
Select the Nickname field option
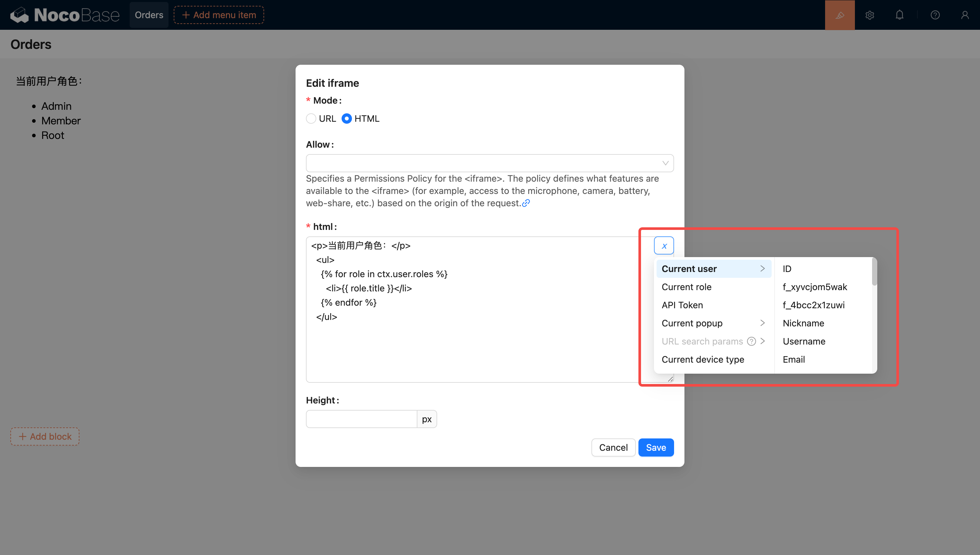(803, 323)
